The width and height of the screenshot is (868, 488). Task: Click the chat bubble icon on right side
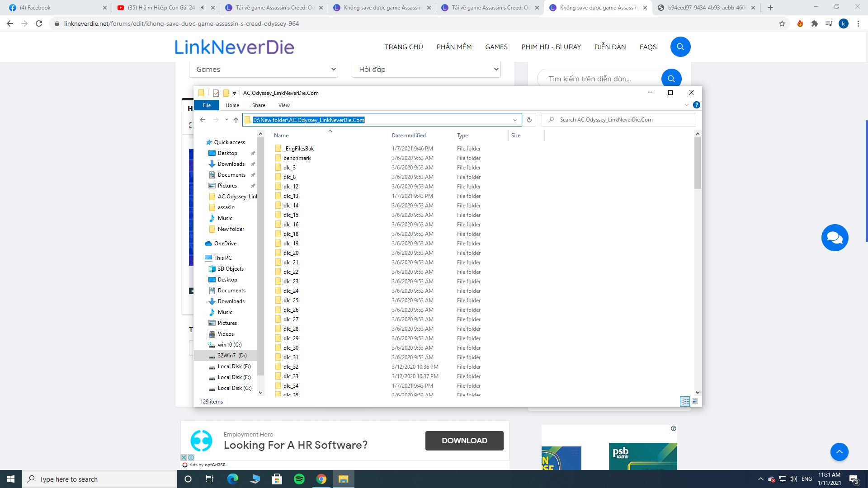point(835,237)
